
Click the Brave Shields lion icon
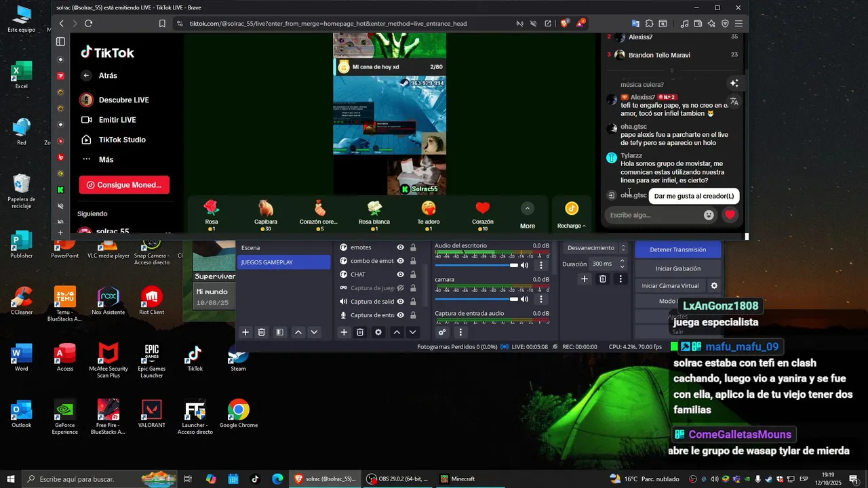[565, 24]
